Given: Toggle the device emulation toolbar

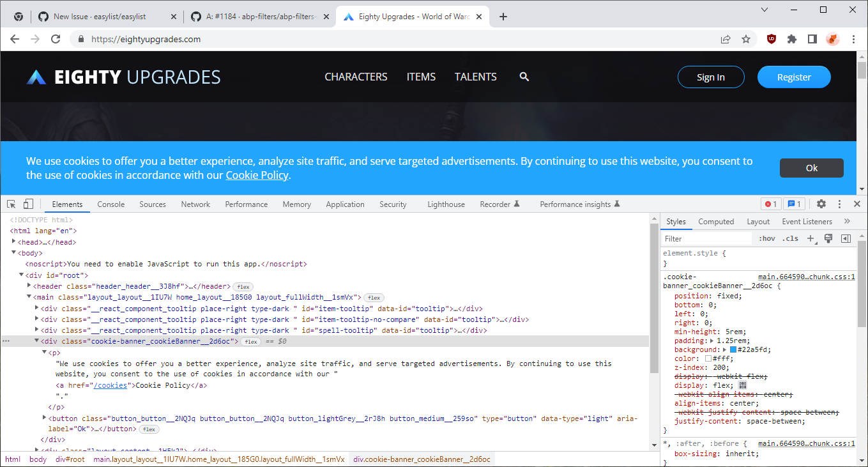Looking at the screenshot, I should pos(28,203).
